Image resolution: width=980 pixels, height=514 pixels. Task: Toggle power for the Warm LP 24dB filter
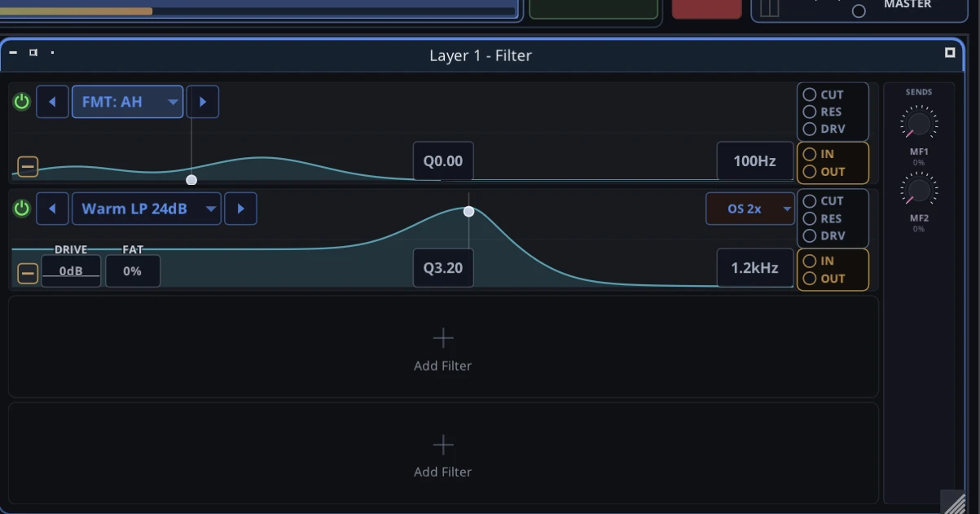[x=22, y=209]
